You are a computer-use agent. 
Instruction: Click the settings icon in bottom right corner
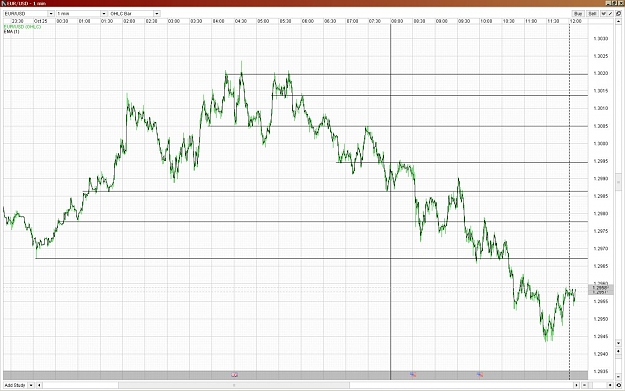point(619,385)
